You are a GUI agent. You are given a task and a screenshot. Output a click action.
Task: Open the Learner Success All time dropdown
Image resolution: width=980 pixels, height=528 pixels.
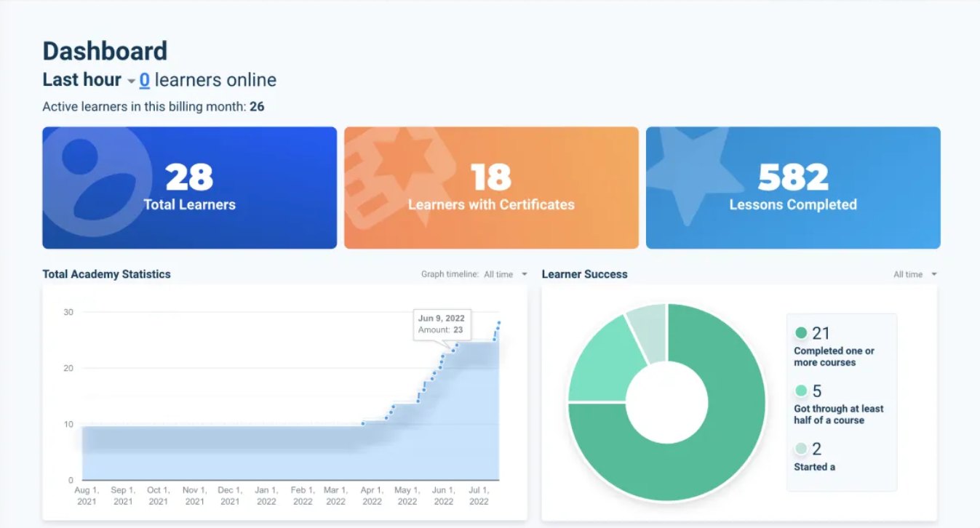pyautogui.click(x=915, y=274)
